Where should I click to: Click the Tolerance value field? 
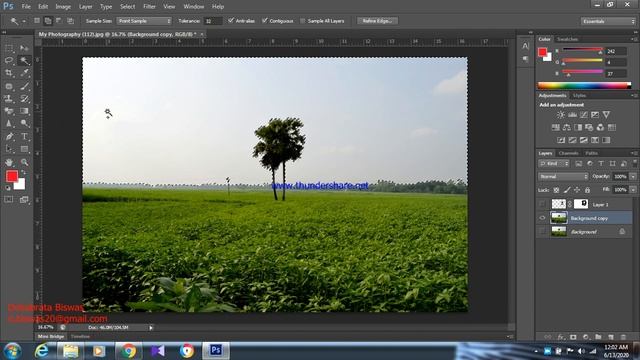212,21
